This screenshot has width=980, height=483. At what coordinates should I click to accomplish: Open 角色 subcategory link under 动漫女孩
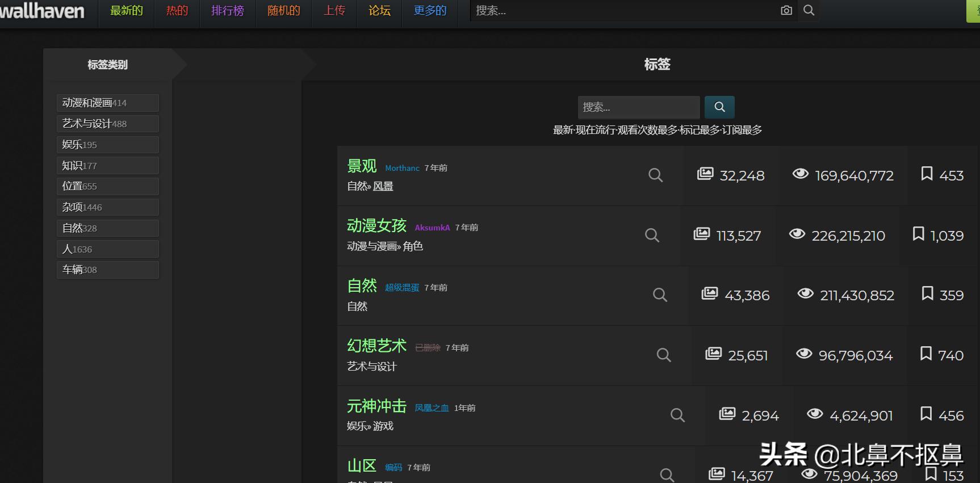pos(413,246)
